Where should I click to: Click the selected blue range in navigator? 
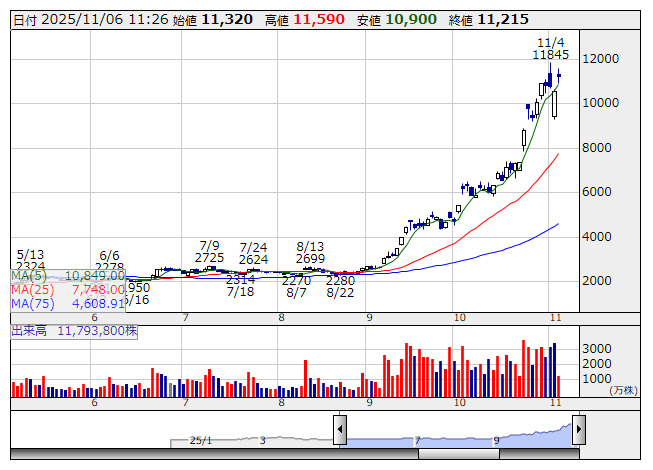point(459,437)
